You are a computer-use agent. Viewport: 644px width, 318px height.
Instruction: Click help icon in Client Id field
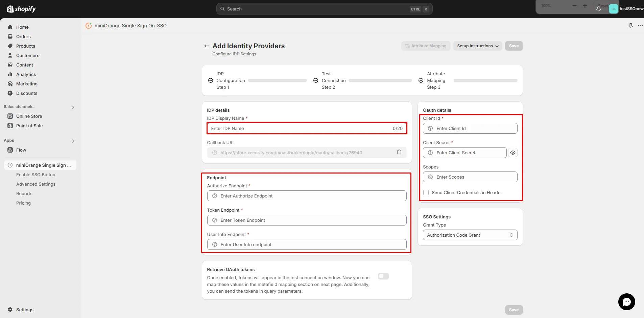pos(430,128)
